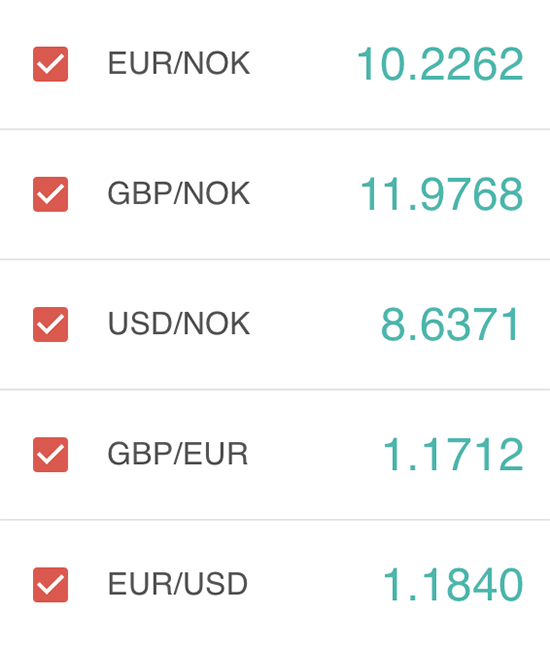This screenshot has width=550, height=649.
Task: Choose the GBP/EUR pair label
Action: click(178, 454)
